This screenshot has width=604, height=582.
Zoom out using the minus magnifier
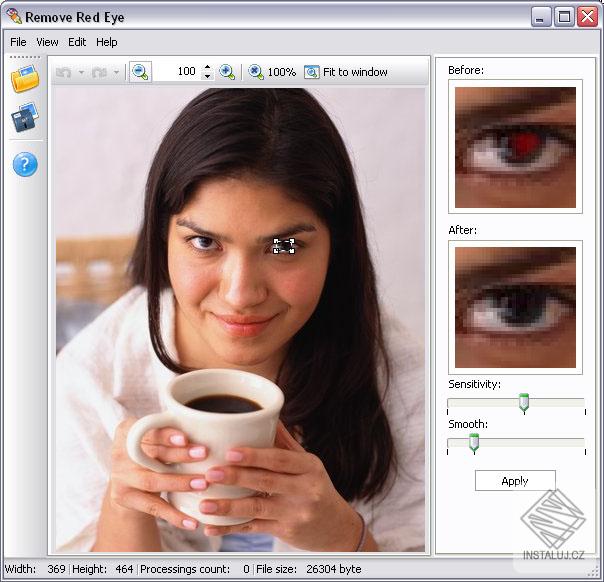(x=140, y=72)
